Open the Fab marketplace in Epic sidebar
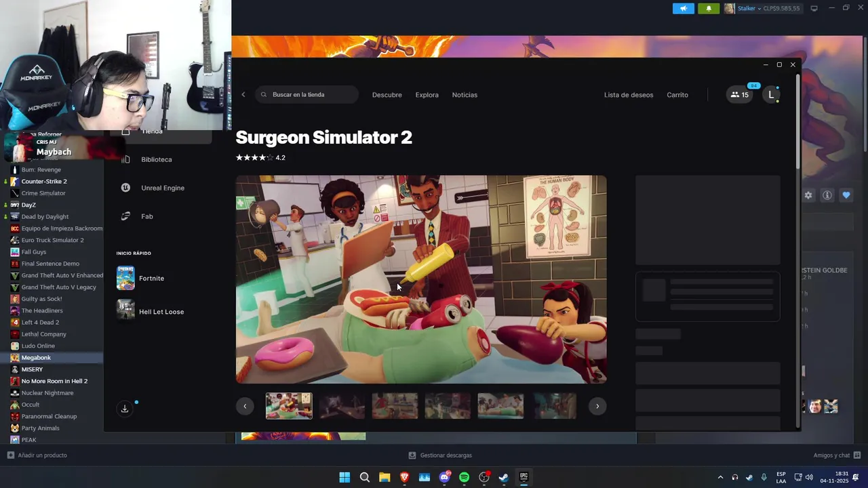868x488 pixels. pos(146,216)
